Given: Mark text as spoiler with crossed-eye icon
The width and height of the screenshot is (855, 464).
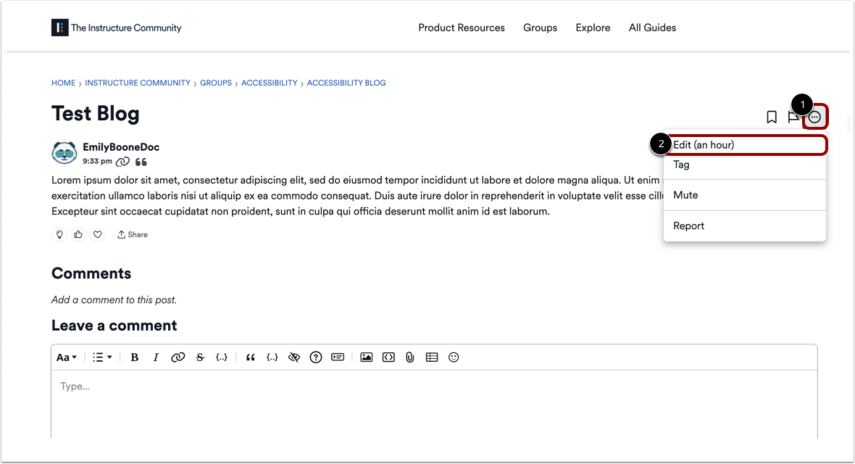Looking at the screenshot, I should coord(294,357).
